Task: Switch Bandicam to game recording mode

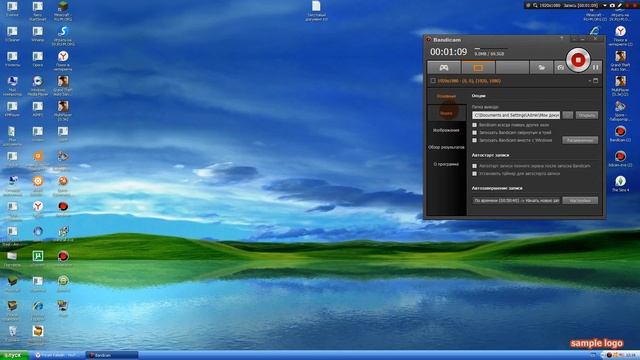Action: (x=444, y=67)
